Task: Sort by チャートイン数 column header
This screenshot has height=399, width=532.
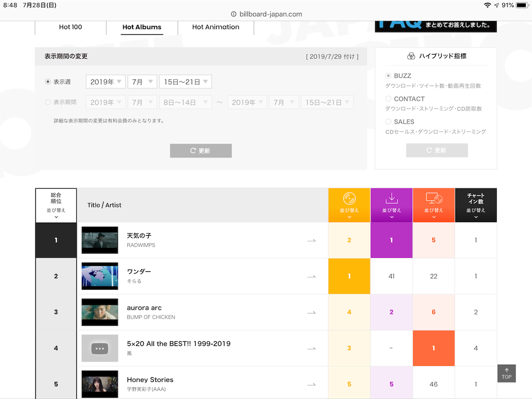Action: pyautogui.click(x=476, y=205)
